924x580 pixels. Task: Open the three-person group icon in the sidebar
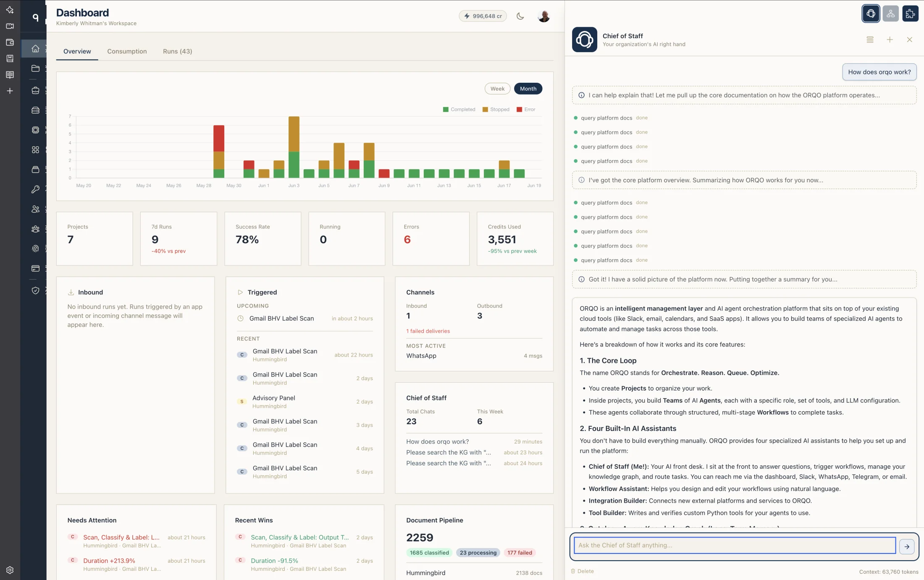[x=35, y=229]
